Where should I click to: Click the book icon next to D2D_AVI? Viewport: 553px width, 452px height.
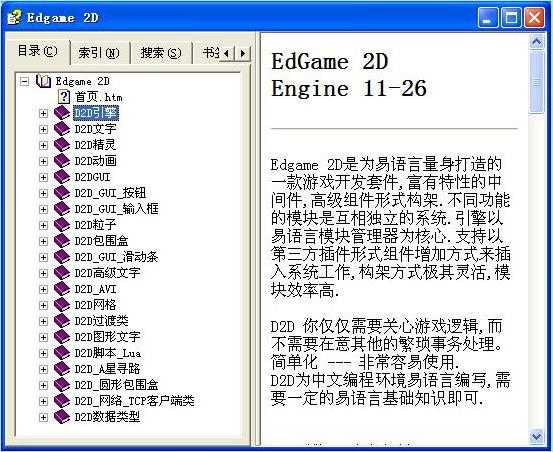tap(62, 289)
